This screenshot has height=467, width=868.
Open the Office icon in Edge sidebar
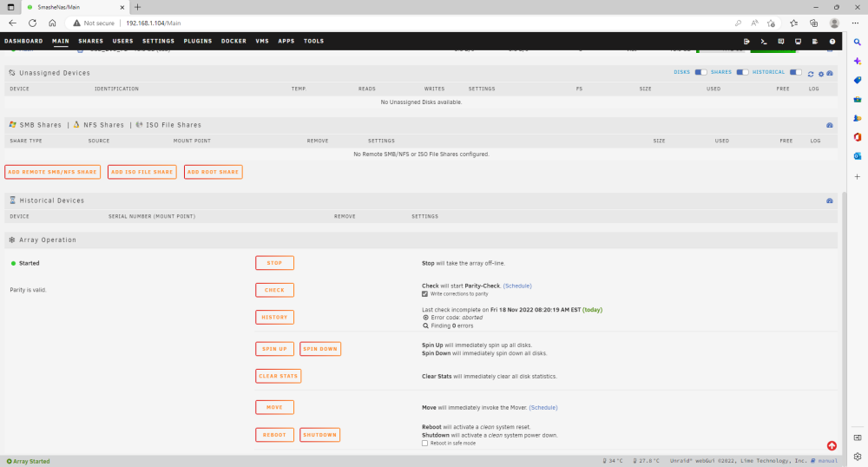857,137
